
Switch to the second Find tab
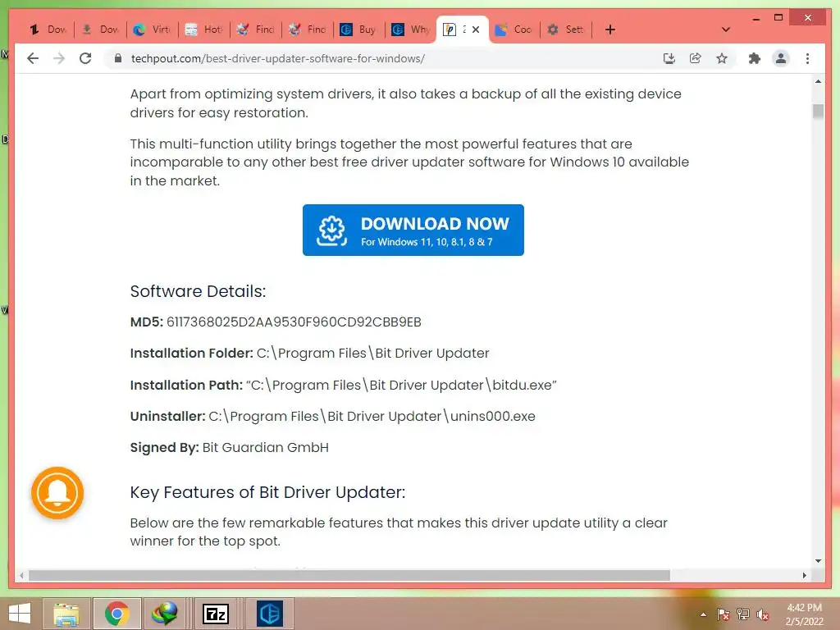click(x=308, y=30)
